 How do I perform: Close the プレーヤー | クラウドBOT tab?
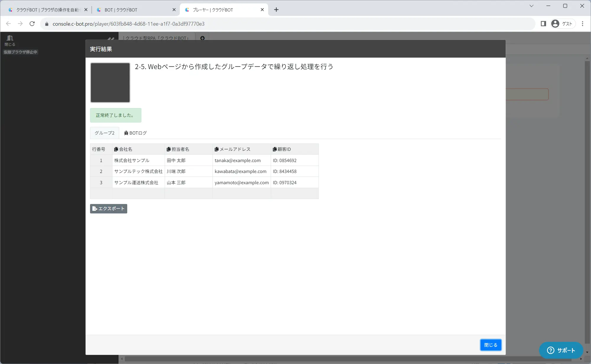pyautogui.click(x=262, y=10)
